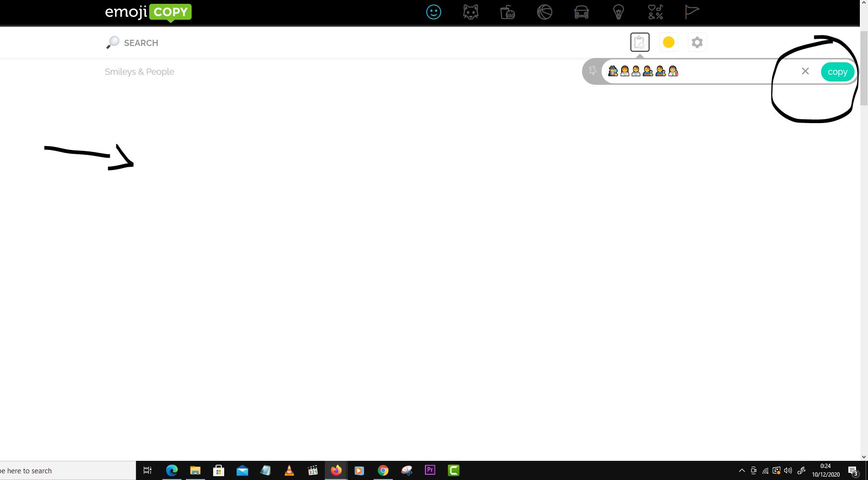The width and height of the screenshot is (868, 480).
Task: Open File Explorer from the taskbar
Action: (195, 470)
